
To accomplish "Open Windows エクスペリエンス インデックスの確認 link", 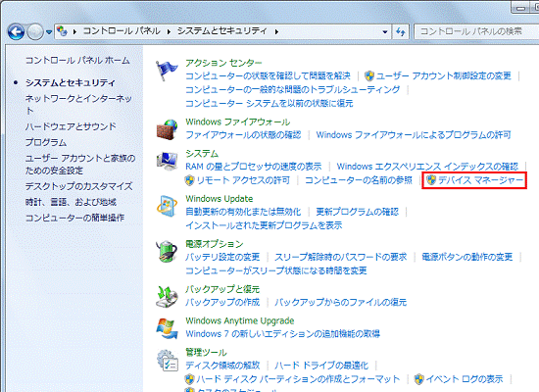I will point(427,167).
